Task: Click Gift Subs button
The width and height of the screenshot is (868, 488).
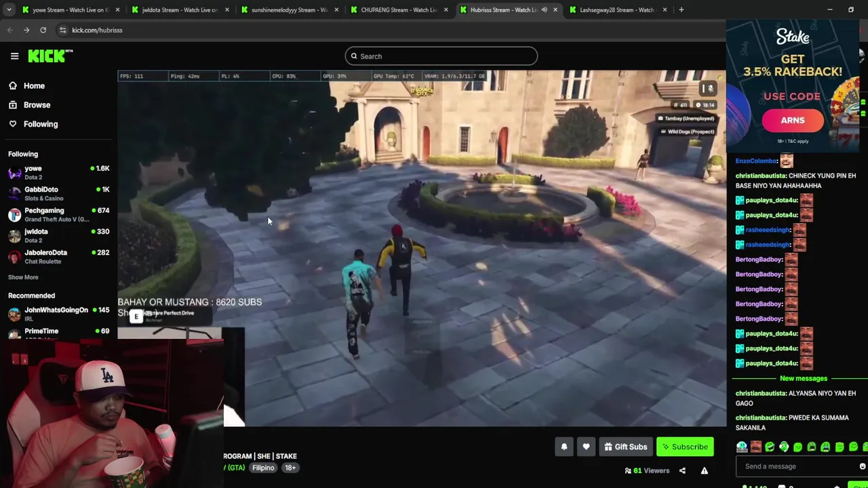Action: 625,447
